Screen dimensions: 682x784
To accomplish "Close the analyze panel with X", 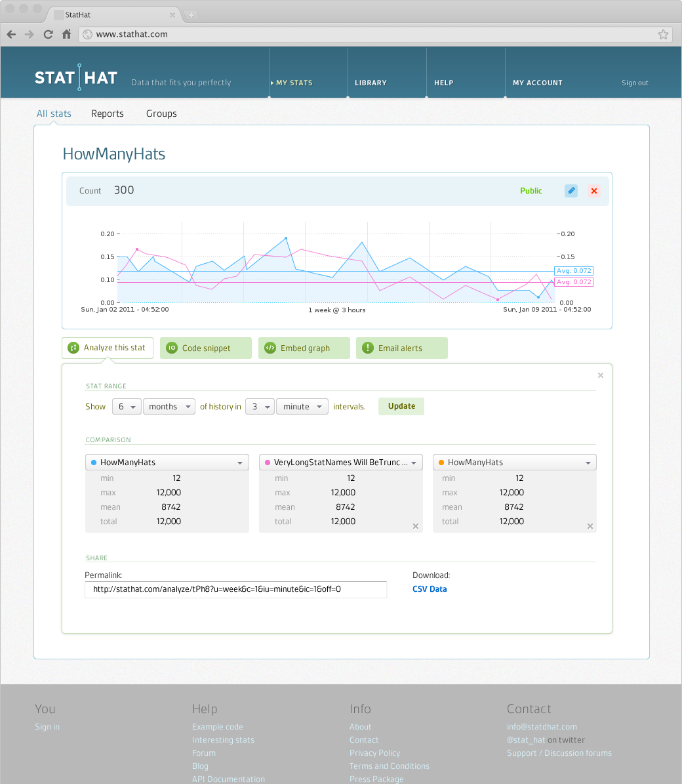I will 600,375.
